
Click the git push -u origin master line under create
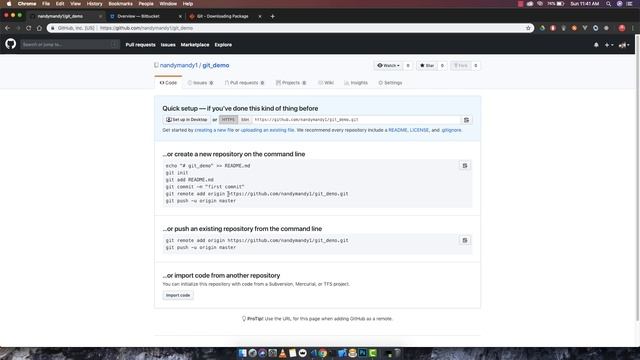[x=200, y=201]
